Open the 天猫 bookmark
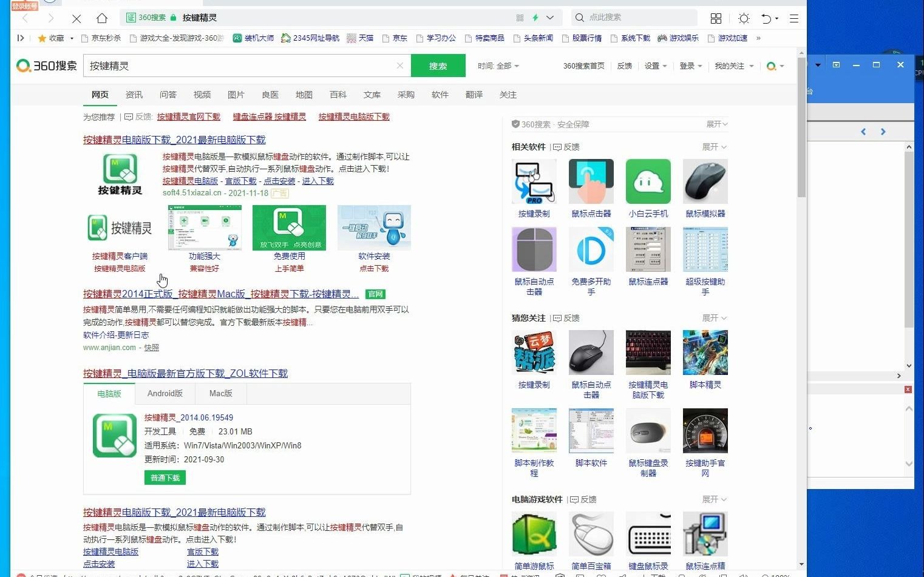Screen dimensions: 924x577 tap(360, 38)
